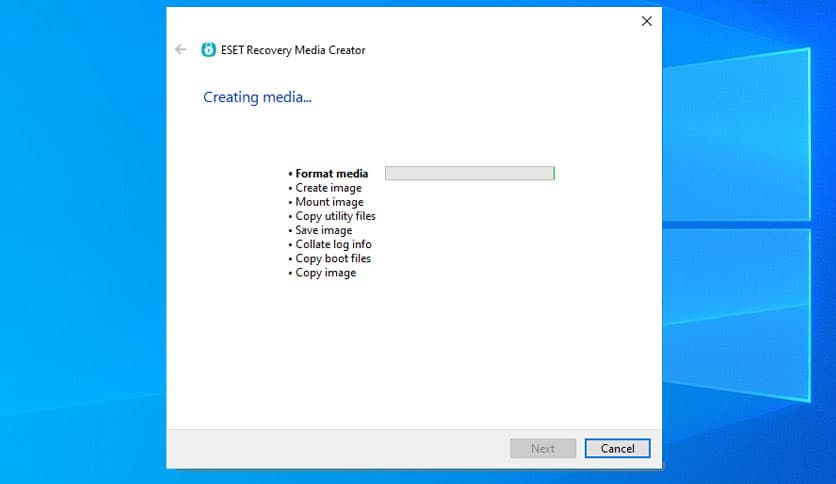Click the Format media progress bar
Viewport: 836px width, 484px height.
(x=470, y=173)
